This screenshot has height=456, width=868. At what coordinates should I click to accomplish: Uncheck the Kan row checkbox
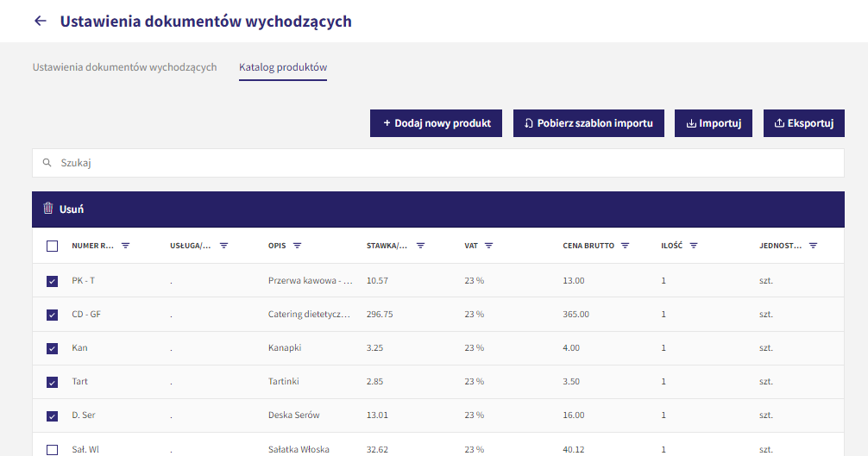tap(52, 349)
